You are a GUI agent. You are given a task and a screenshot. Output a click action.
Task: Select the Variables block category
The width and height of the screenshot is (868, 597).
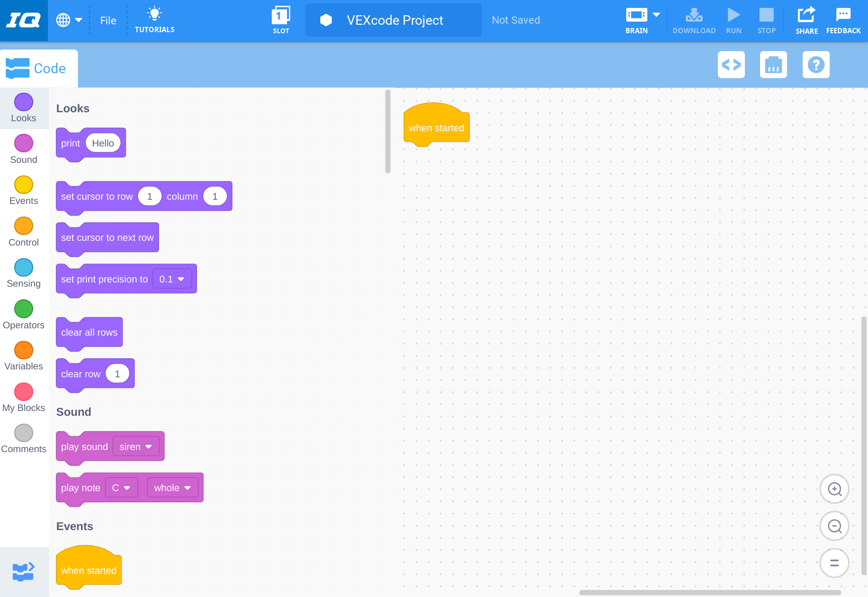[23, 356]
